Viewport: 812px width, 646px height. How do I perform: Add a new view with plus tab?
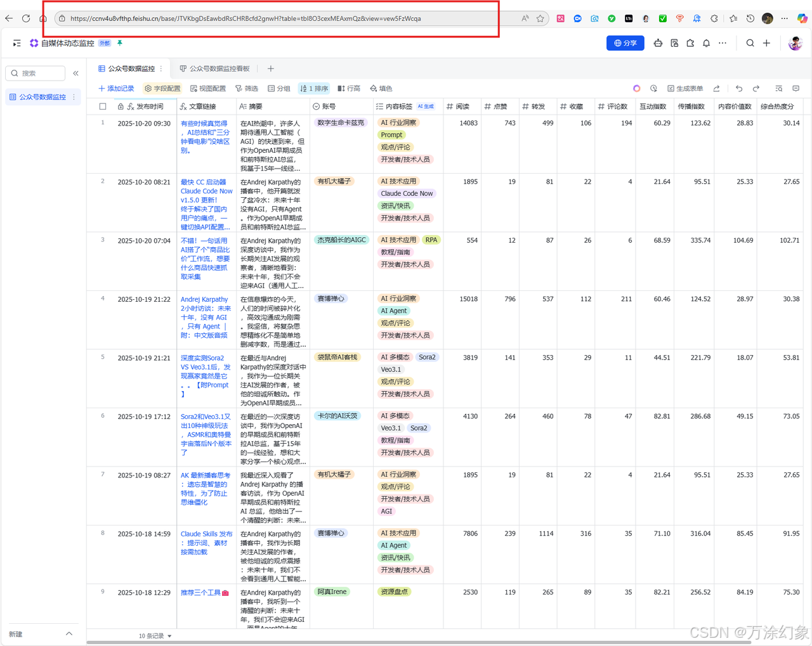271,68
